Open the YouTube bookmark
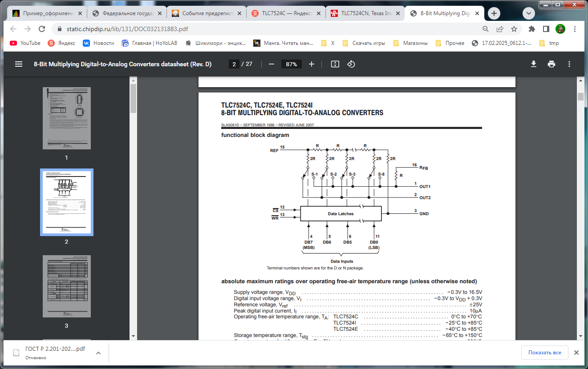The height and width of the screenshot is (369, 588). (x=25, y=43)
